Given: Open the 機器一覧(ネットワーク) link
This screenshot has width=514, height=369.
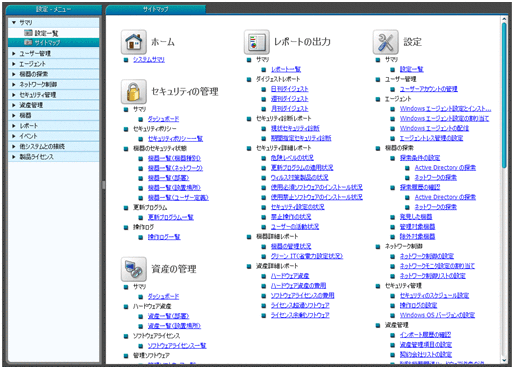Looking at the screenshot, I should click(175, 168).
